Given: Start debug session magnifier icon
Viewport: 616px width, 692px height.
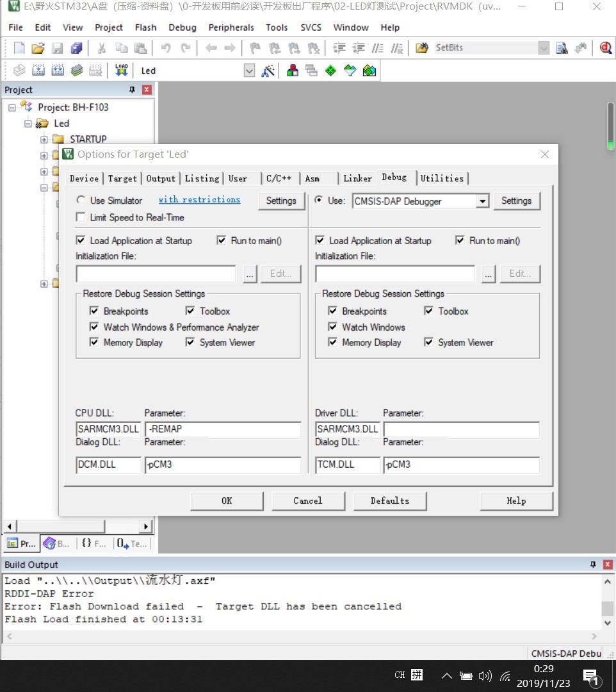Looking at the screenshot, I should (x=605, y=48).
